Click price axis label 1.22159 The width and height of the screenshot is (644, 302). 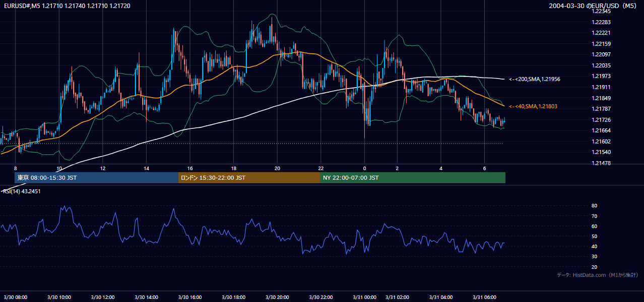[x=602, y=44]
